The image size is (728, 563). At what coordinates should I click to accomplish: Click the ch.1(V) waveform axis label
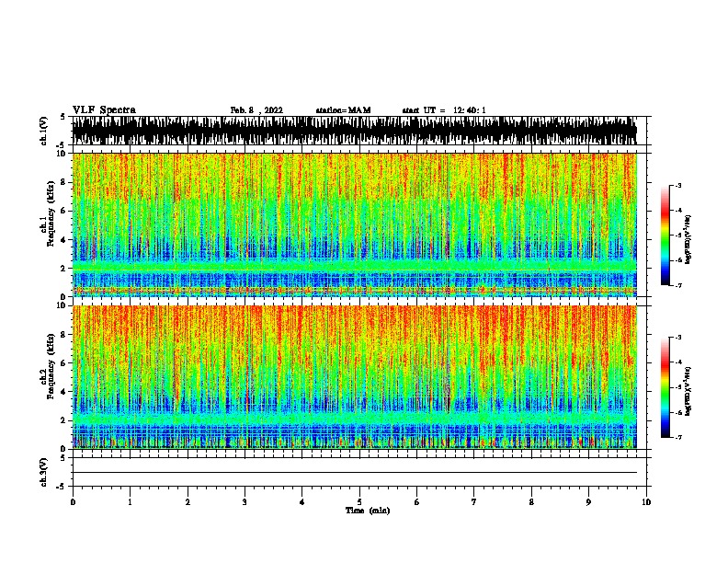click(x=44, y=131)
